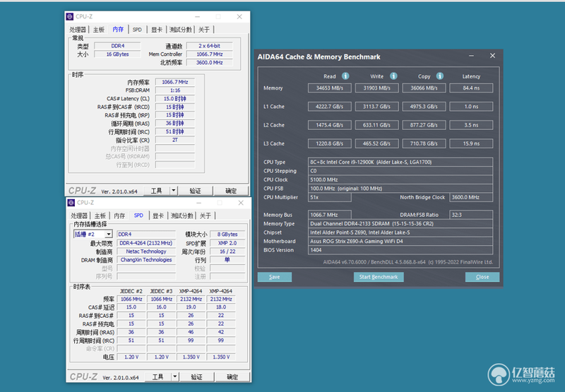Click CPU-Z app icon in top window title

[x=70, y=16]
